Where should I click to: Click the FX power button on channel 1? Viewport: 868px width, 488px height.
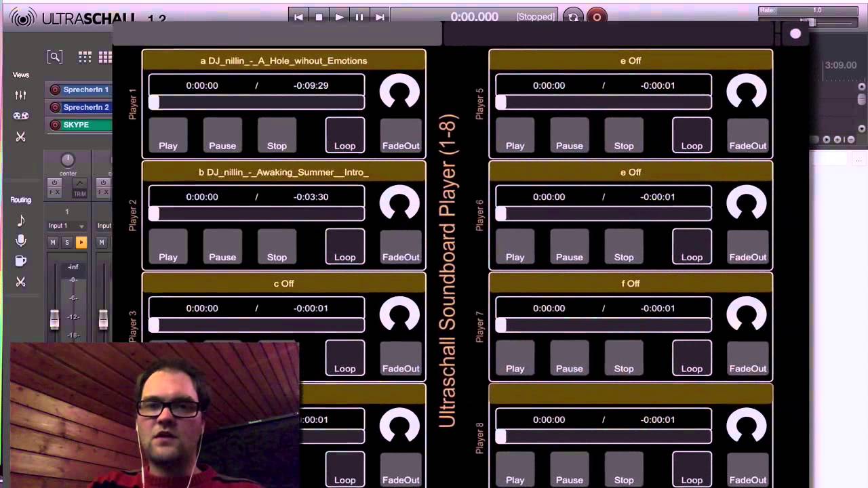click(x=54, y=183)
